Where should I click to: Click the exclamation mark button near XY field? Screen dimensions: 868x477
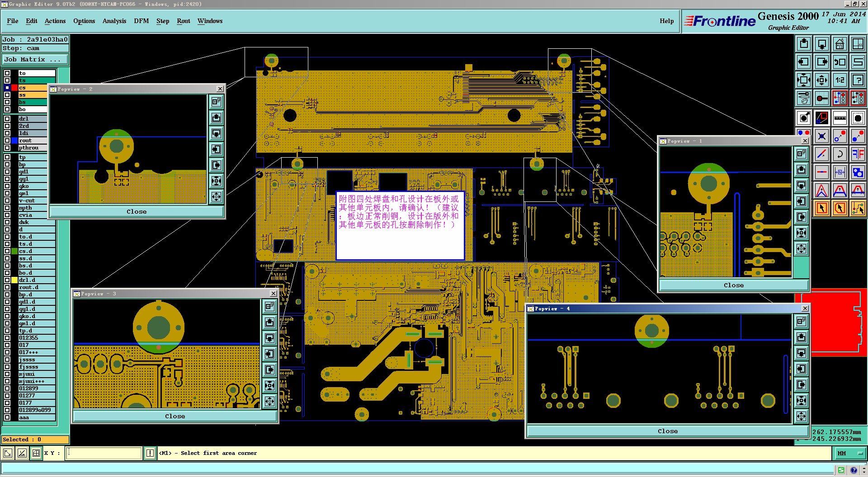click(x=150, y=453)
